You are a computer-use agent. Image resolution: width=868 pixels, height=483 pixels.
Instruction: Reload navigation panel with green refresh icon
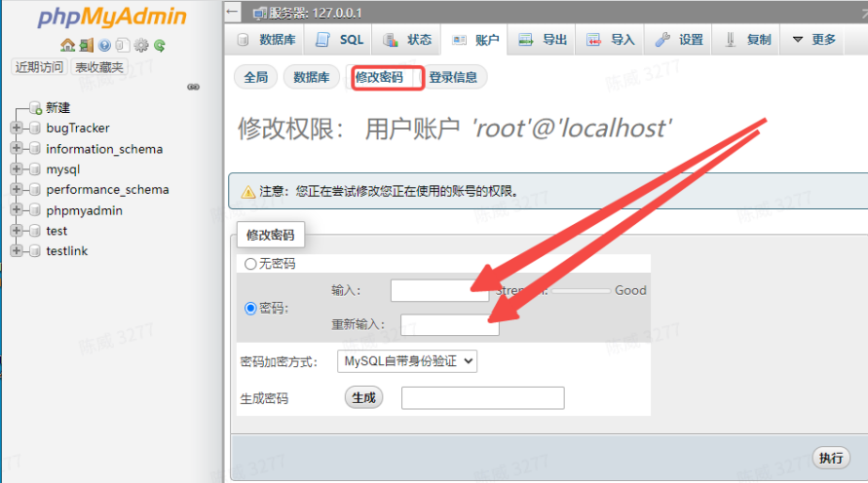coord(159,45)
